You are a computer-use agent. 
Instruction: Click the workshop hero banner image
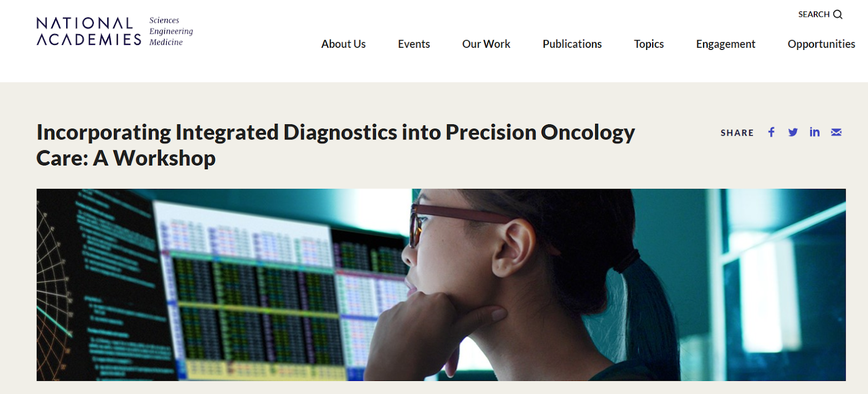point(441,285)
